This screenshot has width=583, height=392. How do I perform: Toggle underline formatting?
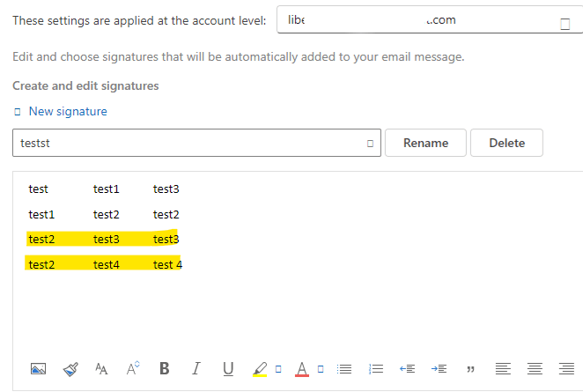[x=228, y=369]
